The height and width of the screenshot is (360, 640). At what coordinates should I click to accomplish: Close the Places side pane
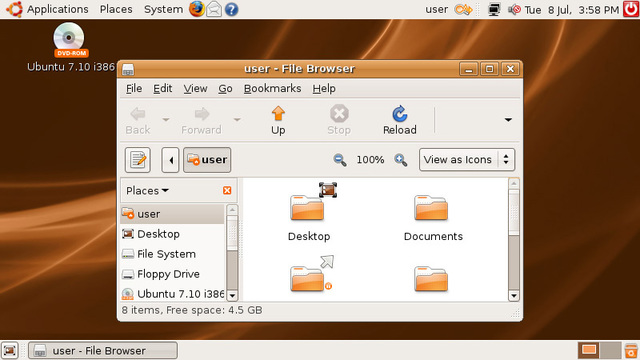[x=227, y=190]
